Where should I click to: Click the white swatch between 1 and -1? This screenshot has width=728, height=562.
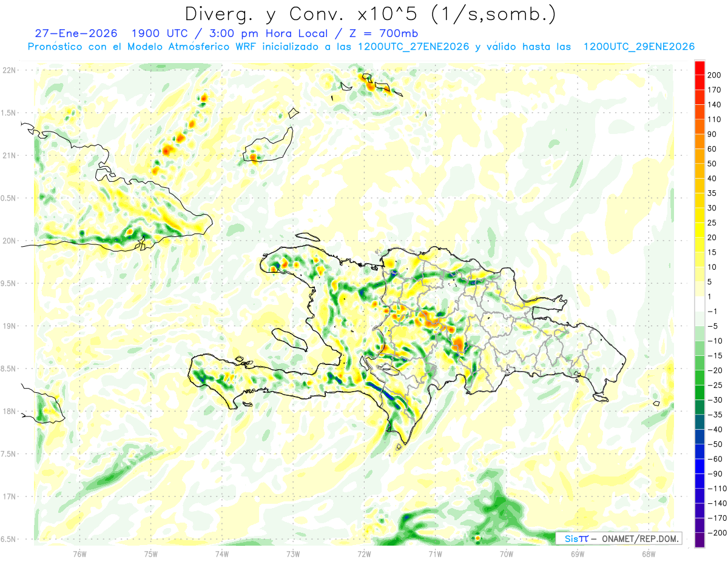click(699, 303)
